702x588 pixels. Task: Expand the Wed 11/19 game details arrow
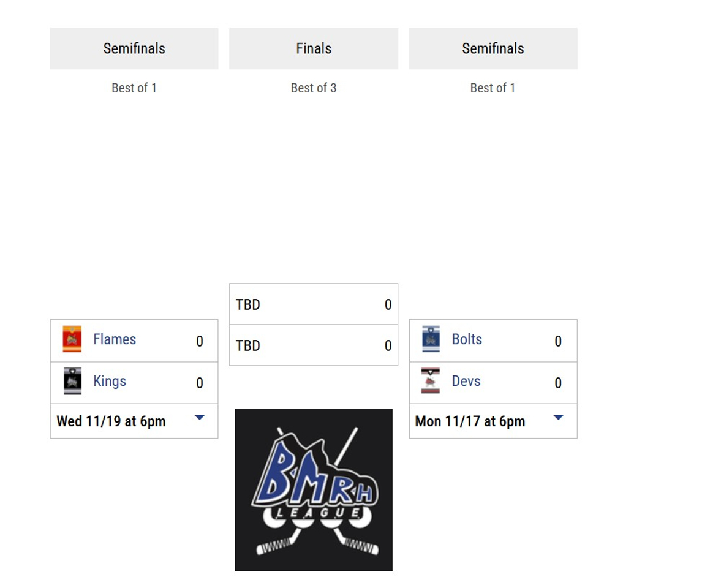click(199, 418)
